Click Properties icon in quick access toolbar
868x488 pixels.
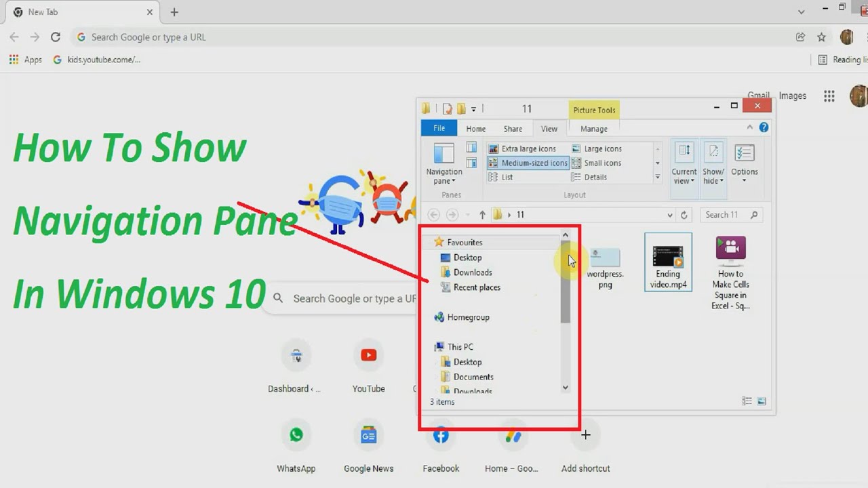point(448,108)
